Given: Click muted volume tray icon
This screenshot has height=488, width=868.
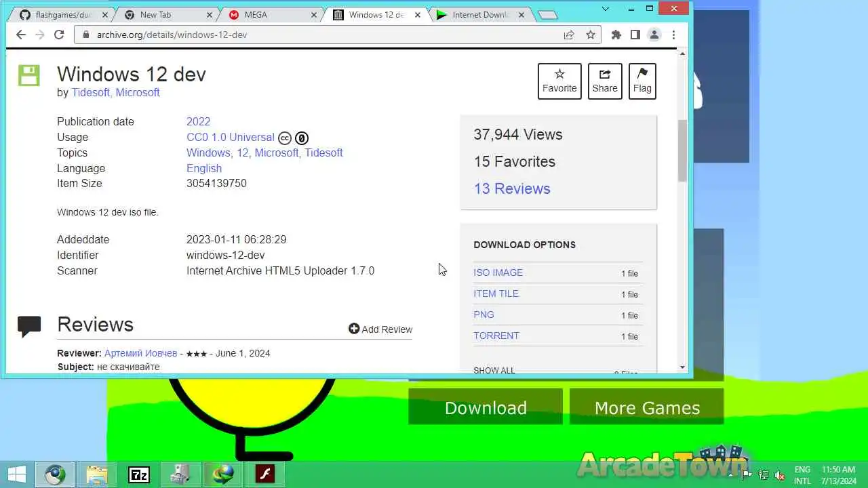Looking at the screenshot, I should (x=780, y=475).
